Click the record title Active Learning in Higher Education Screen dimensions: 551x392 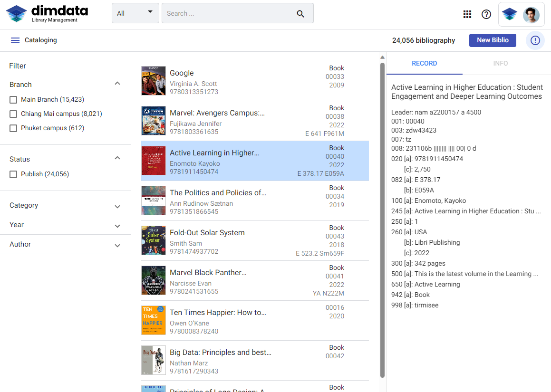click(x=467, y=92)
